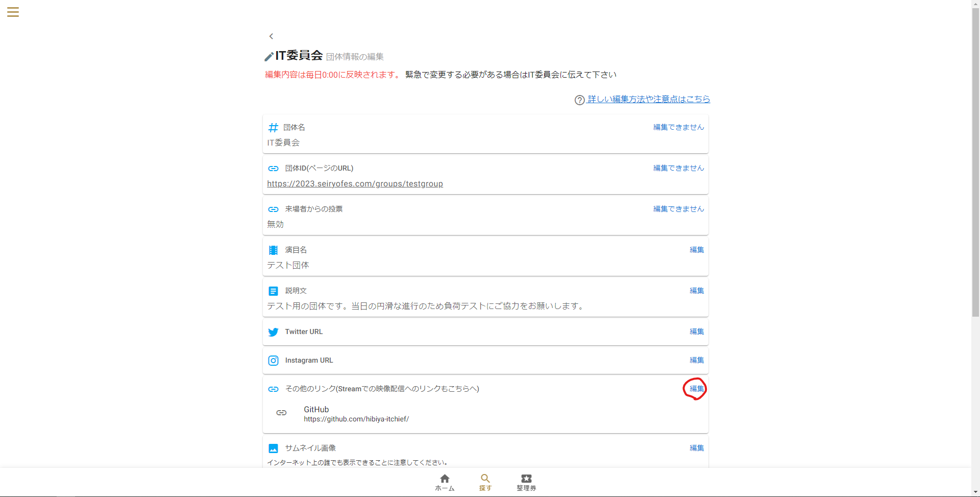Click the pencil icon beside IT委員会
This screenshot has width=980, height=497.
click(269, 57)
